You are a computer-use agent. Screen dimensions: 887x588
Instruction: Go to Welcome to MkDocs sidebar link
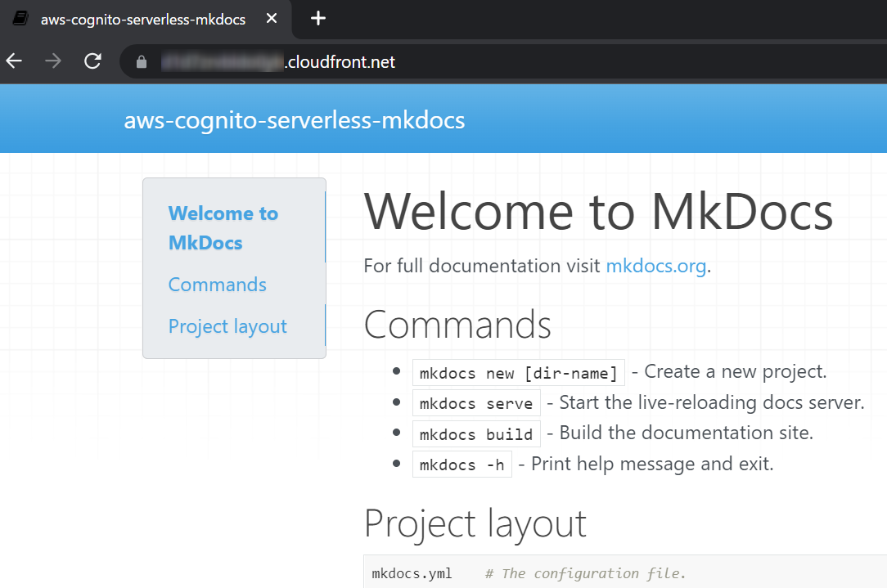click(x=223, y=228)
